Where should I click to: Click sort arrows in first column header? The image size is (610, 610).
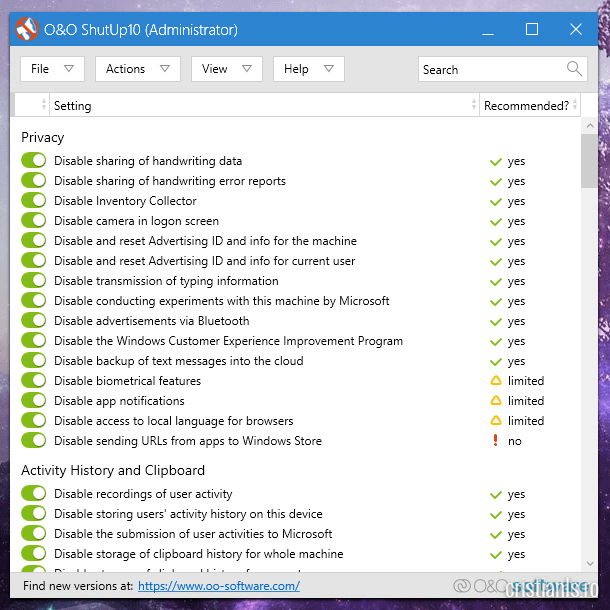pos(44,104)
